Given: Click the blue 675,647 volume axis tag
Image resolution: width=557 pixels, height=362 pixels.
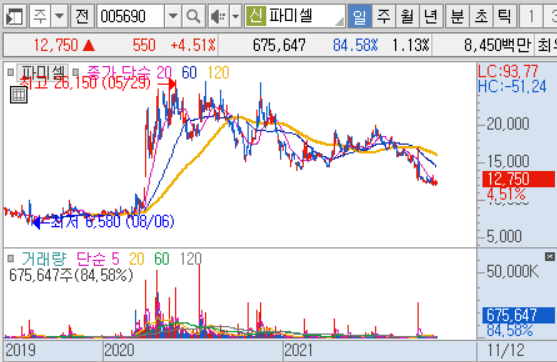Looking at the screenshot, I should [x=518, y=315].
